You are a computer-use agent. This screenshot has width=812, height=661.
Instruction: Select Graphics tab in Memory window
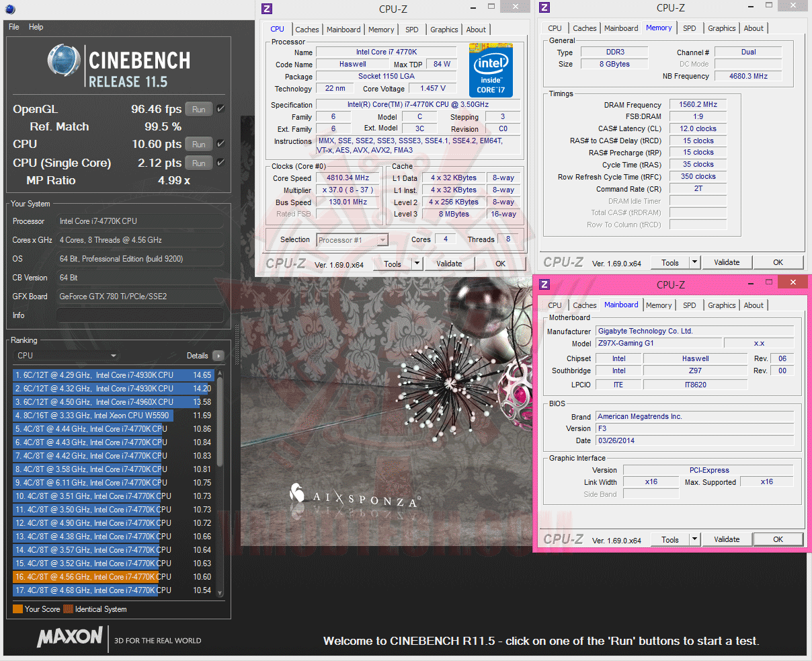click(x=722, y=28)
